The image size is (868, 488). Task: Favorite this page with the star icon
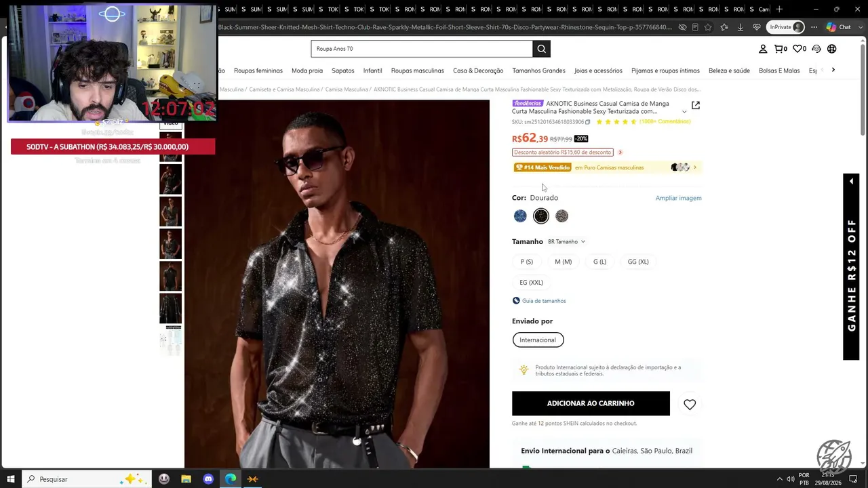708,27
